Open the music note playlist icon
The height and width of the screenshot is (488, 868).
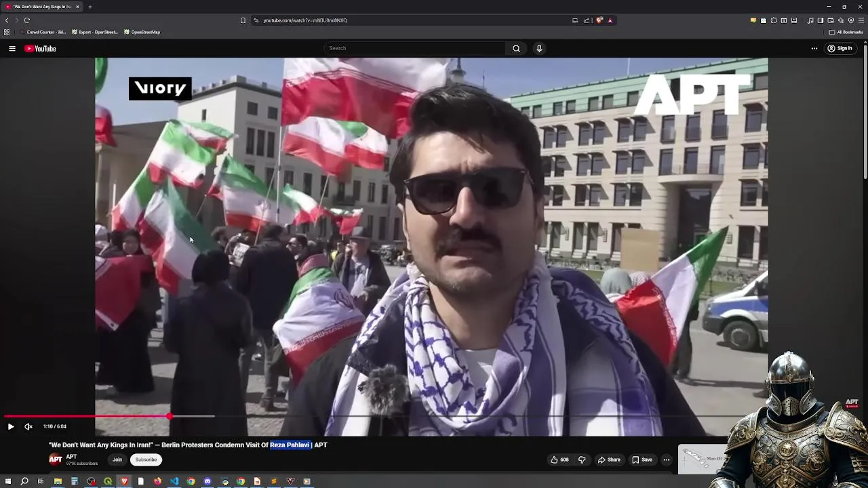(810, 20)
